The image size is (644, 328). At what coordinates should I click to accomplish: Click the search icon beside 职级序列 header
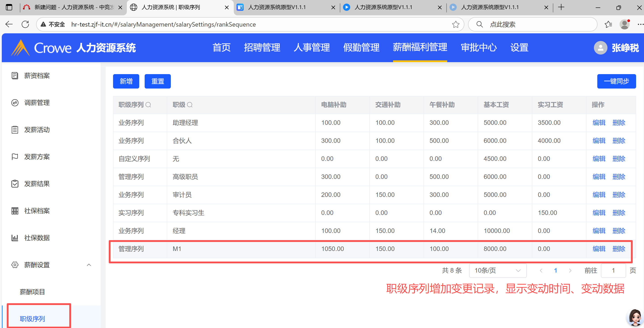pos(148,105)
